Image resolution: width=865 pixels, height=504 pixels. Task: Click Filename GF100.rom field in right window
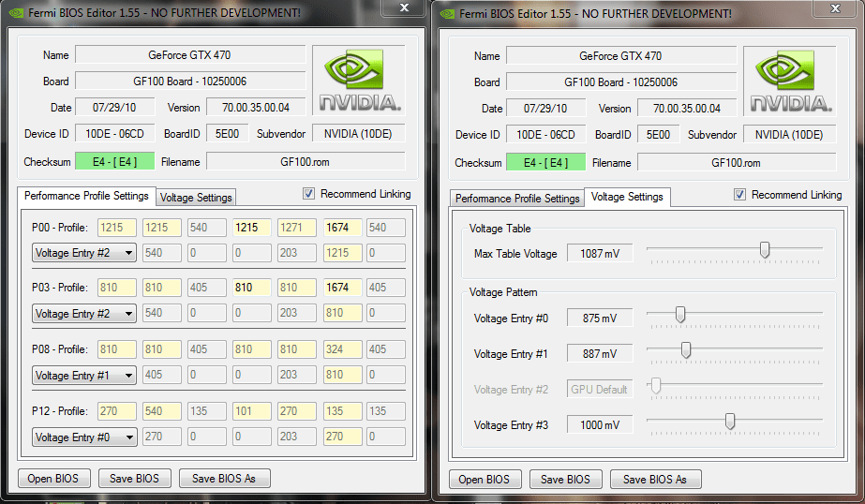[x=737, y=163]
